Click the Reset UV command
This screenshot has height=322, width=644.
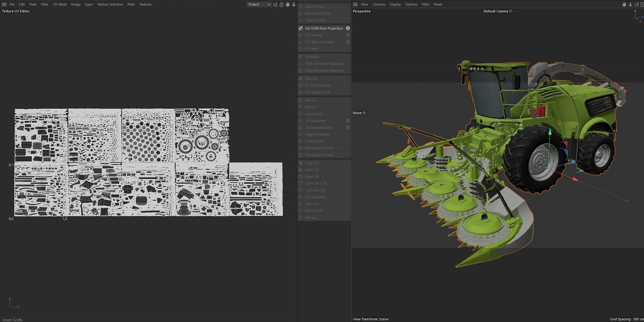click(324, 177)
